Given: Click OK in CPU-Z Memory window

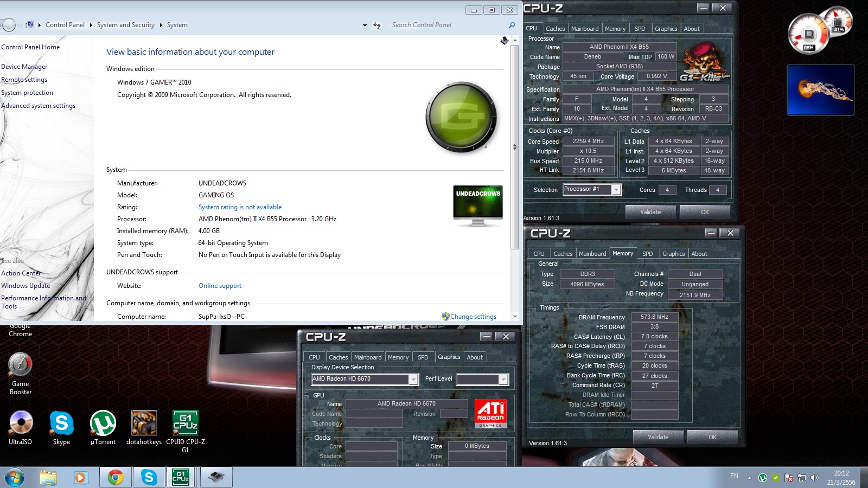Looking at the screenshot, I should pyautogui.click(x=712, y=437).
